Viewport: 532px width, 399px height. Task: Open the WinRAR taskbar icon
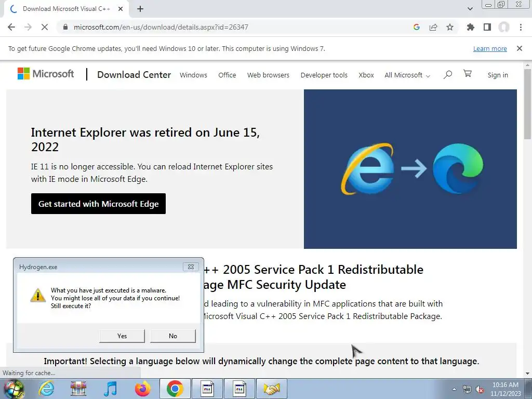78,389
